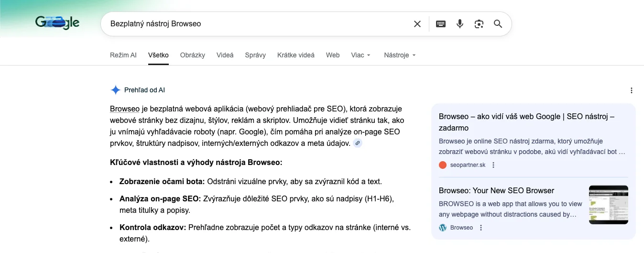
Task: Open image search with the camera lens icon
Action: [x=479, y=24]
